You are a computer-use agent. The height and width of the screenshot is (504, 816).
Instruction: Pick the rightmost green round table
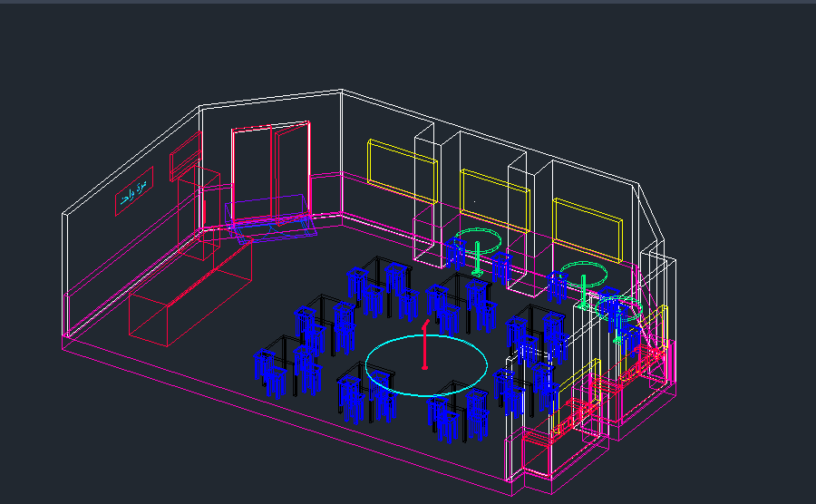pyautogui.click(x=621, y=313)
